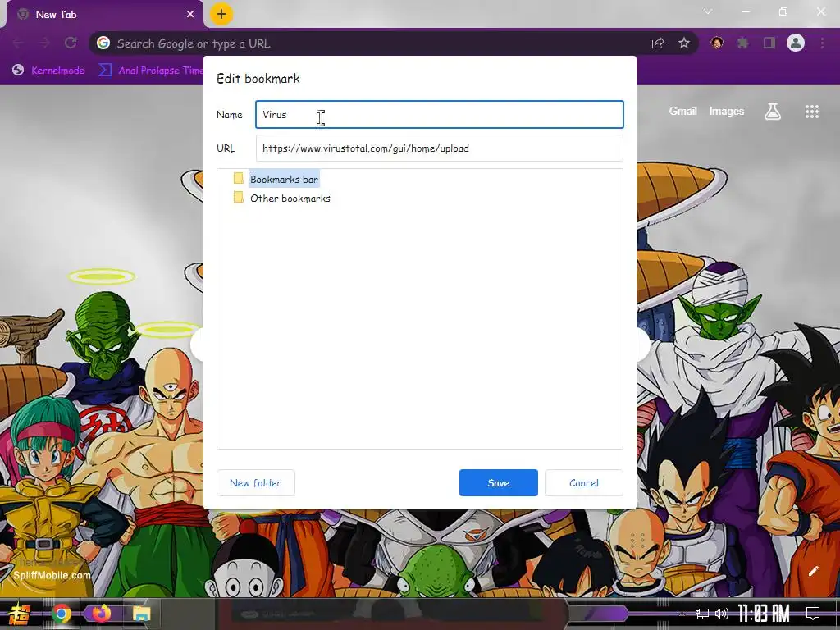Select the Bookmarks bar folder
Viewport: 840px width, 630px height.
284,179
